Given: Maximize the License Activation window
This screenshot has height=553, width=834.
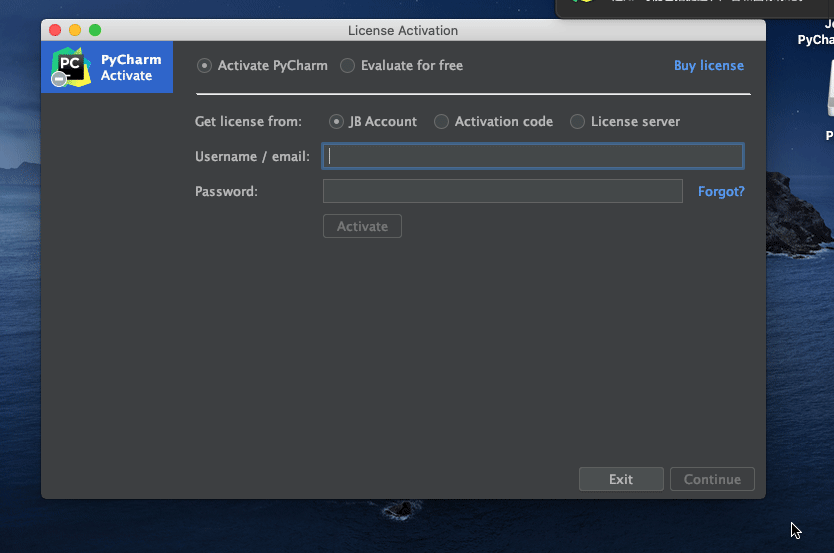Looking at the screenshot, I should click(95, 30).
